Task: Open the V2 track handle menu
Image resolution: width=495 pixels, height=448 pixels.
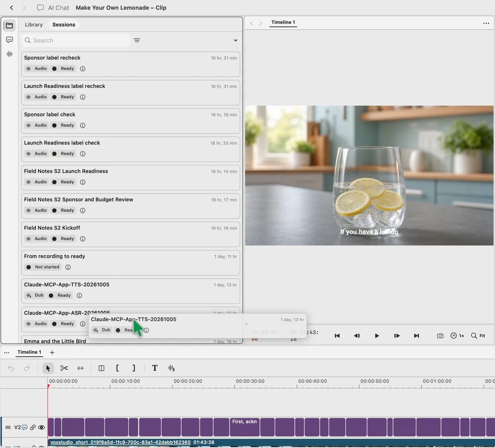Action: coord(8,427)
